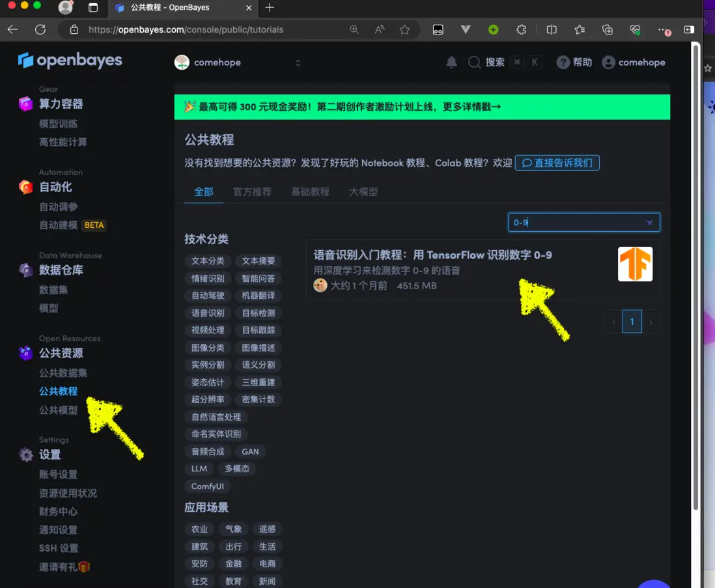The height and width of the screenshot is (588, 715).
Task: Open 算力容器 in the sidebar
Action: click(x=61, y=104)
